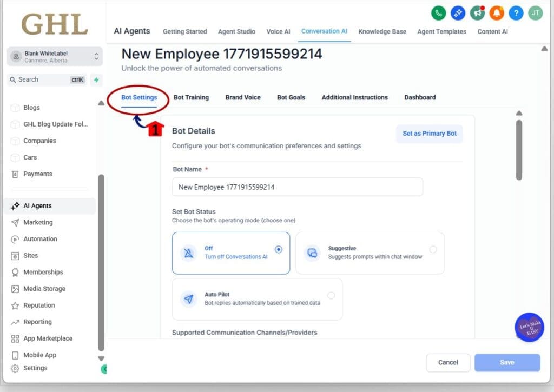Check notifications by clicking the bell icon
Image resolution: width=554 pixels, height=392 pixels.
(x=496, y=13)
